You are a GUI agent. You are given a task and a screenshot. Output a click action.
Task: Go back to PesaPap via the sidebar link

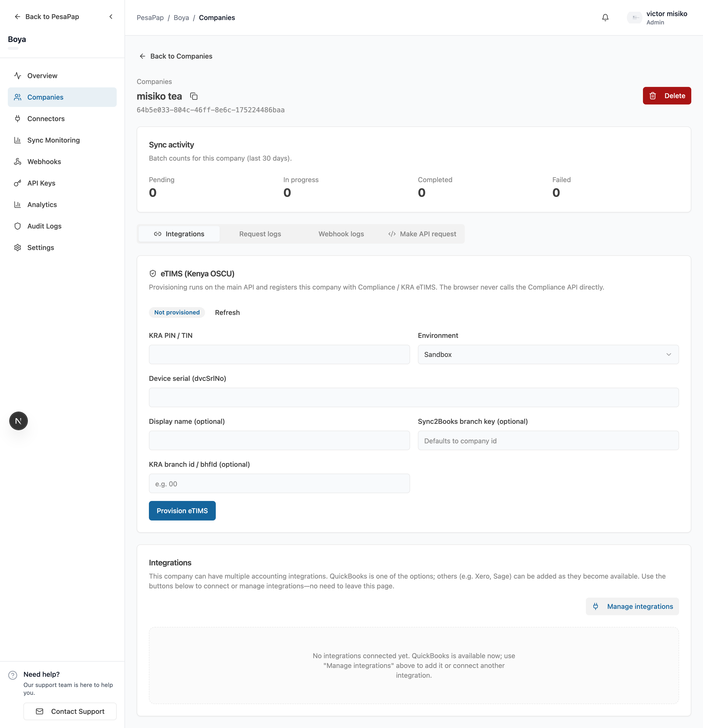click(x=47, y=17)
